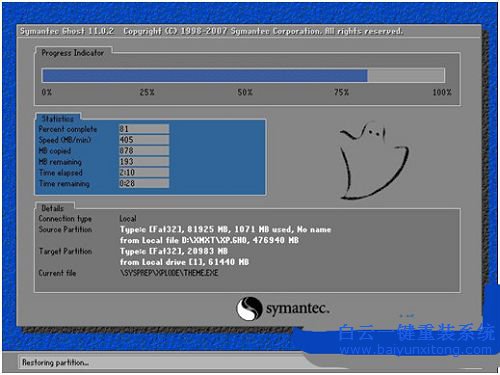Screen dimensions: 500x375
Task: Select the Time remaining value field
Action: pos(144,183)
